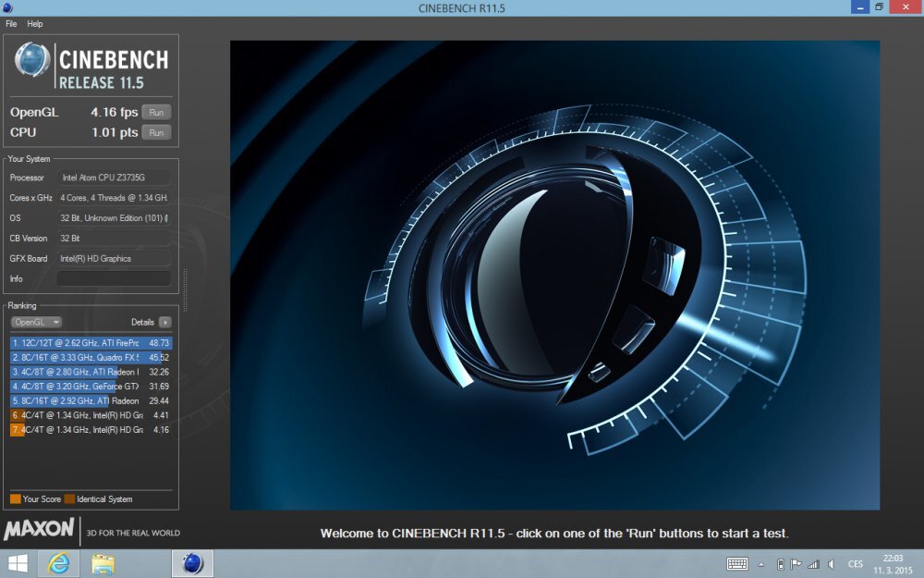Open the Windows Start button
The height and width of the screenshot is (578, 924).
(x=17, y=563)
